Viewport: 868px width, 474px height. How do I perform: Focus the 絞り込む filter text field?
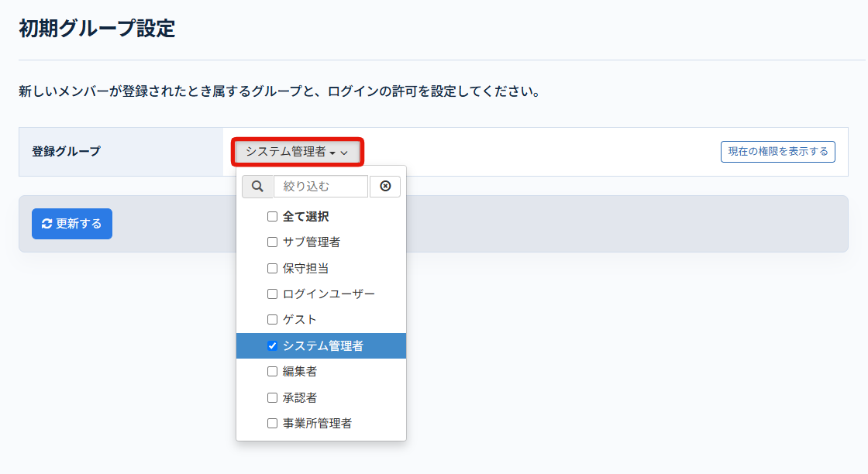[x=321, y=187]
